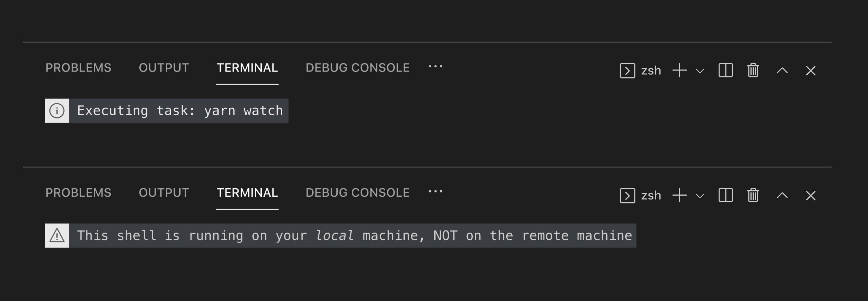Click the warning triangle icon on the shell message

[x=57, y=235]
